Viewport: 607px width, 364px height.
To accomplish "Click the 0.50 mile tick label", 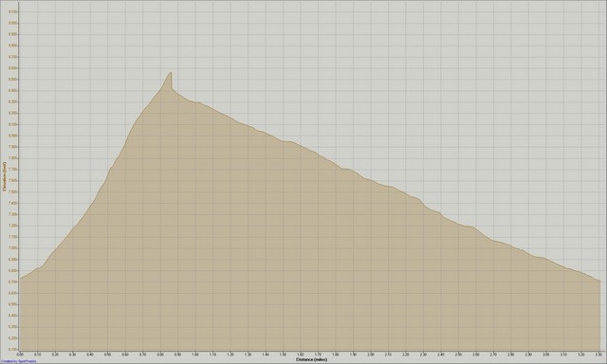I will point(107,354).
